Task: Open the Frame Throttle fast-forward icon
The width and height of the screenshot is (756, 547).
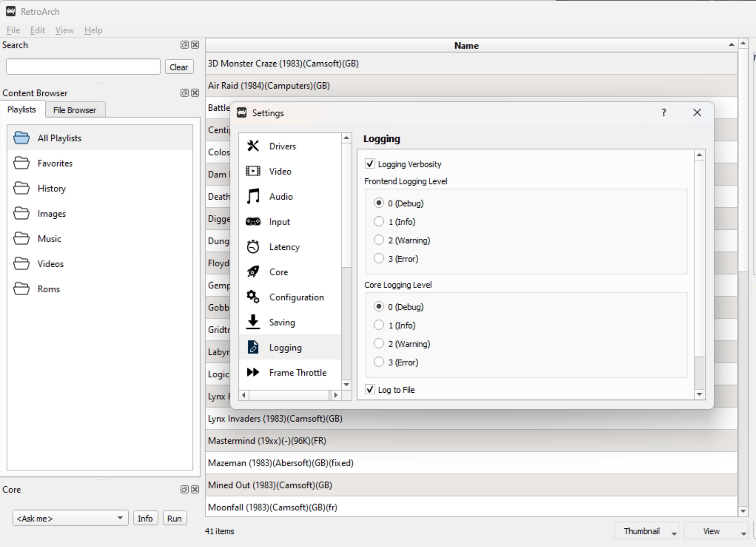Action: coord(253,372)
